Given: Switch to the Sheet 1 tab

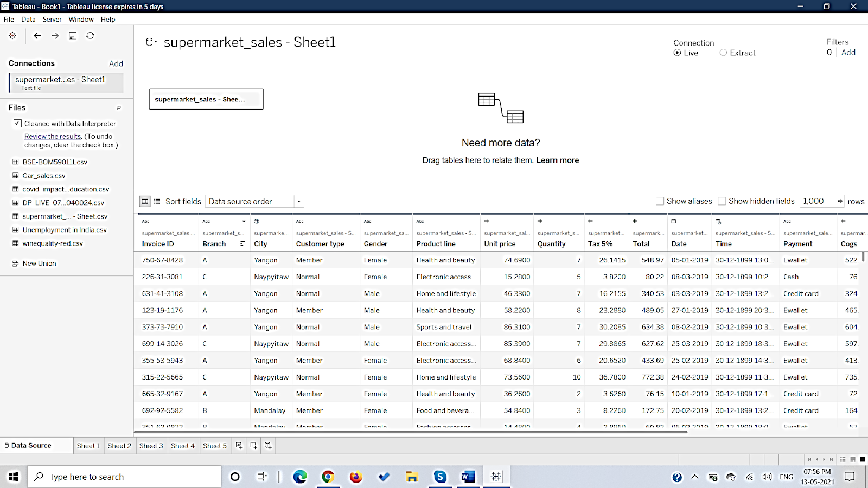Looking at the screenshot, I should (x=88, y=446).
